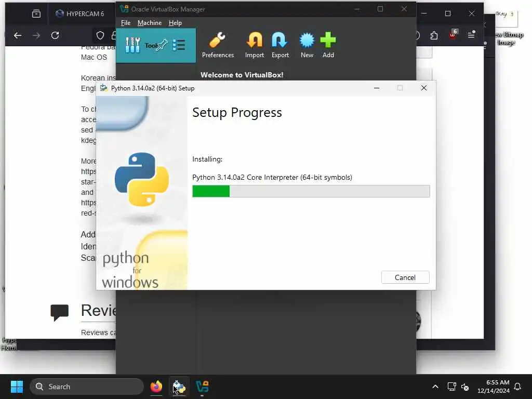Go forward in the Firefox browser
The height and width of the screenshot is (399, 532).
(x=36, y=35)
